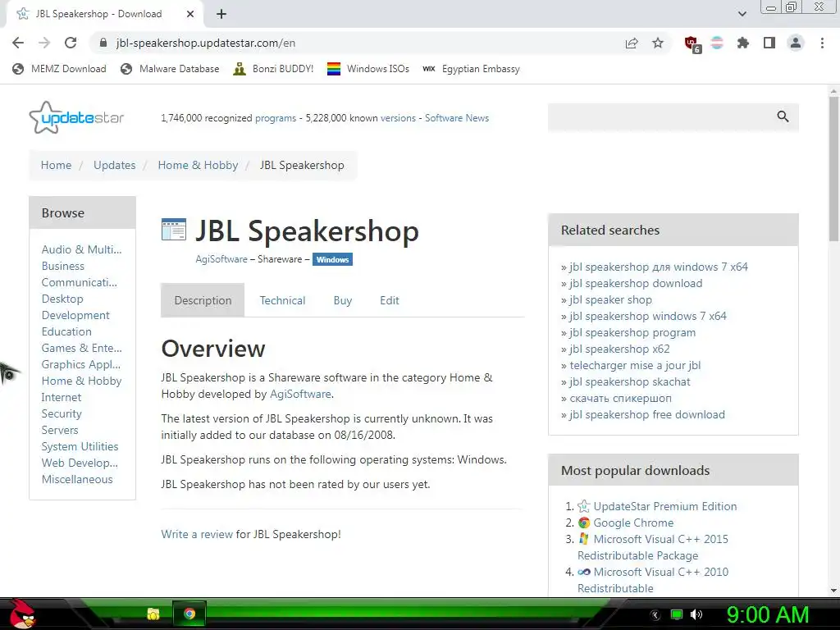Switch to the Technical tab
The height and width of the screenshot is (630, 840).
point(282,300)
